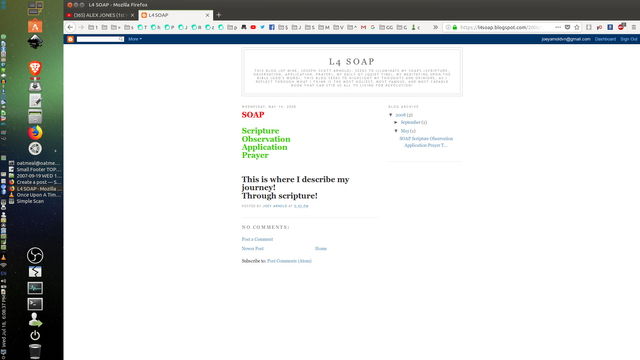The width and height of the screenshot is (640, 360).
Task: Open the file archive manager dock icon
Action: coord(35,117)
